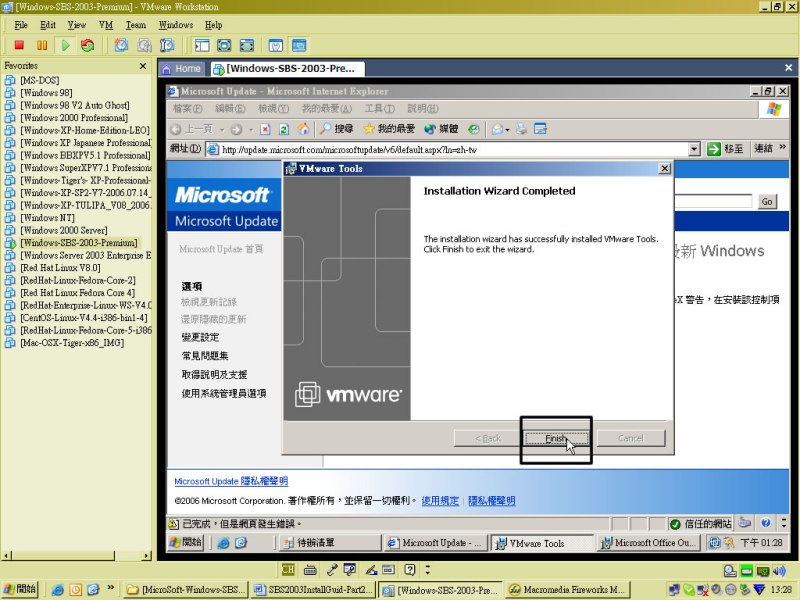
Task: Click the host tray volume speaker icon
Action: coord(779,571)
